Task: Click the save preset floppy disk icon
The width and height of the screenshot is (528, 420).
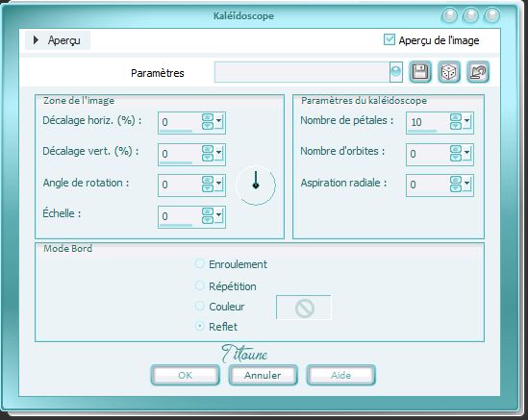Action: [x=420, y=72]
